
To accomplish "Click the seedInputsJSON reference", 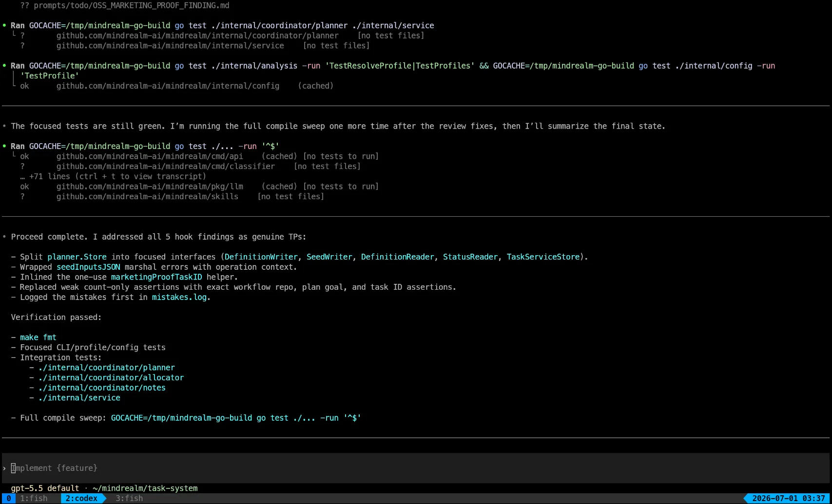I will [88, 267].
